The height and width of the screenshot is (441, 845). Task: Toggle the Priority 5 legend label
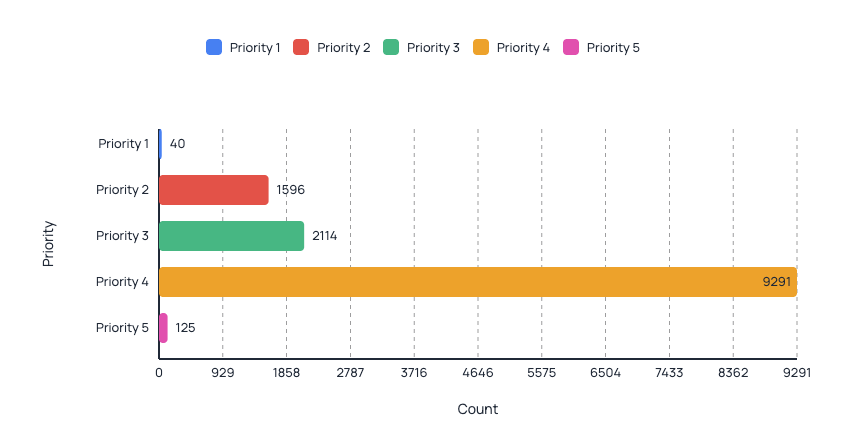point(613,47)
